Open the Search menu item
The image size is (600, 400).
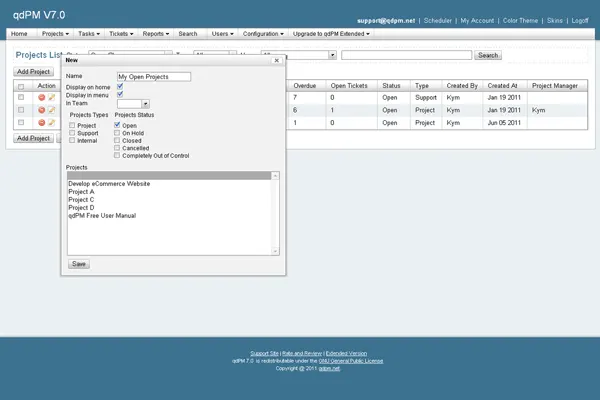coord(188,34)
